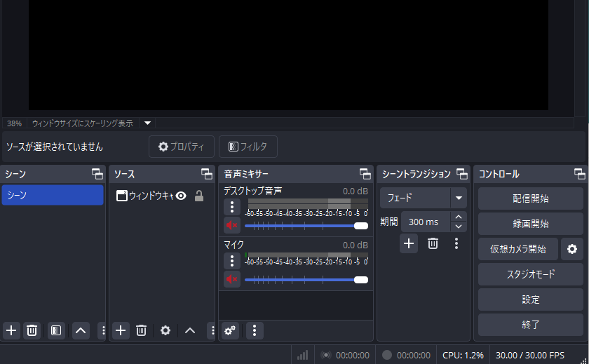Image resolution: width=589 pixels, height=364 pixels.
Task: Select the シーン item in the scene list
Action: click(x=53, y=196)
